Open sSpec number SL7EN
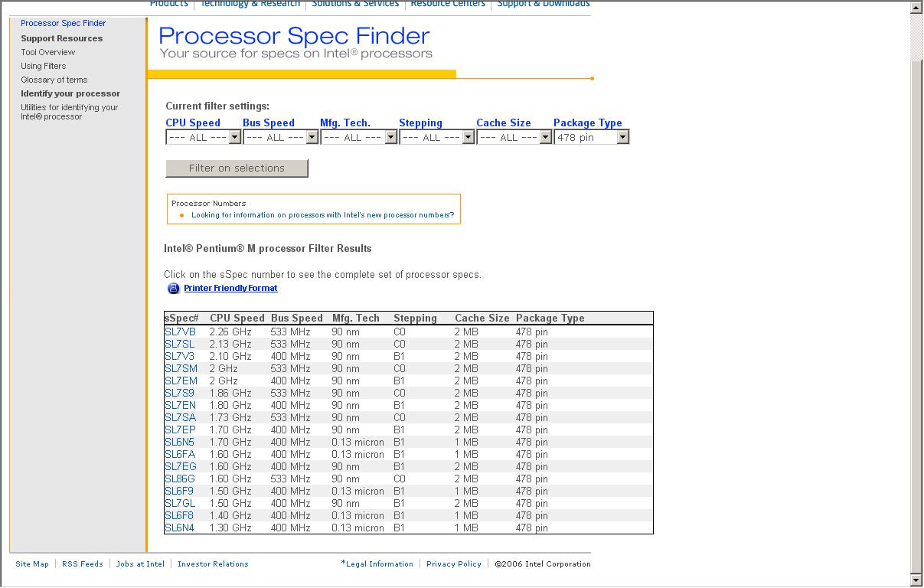The image size is (924, 588). (181, 406)
